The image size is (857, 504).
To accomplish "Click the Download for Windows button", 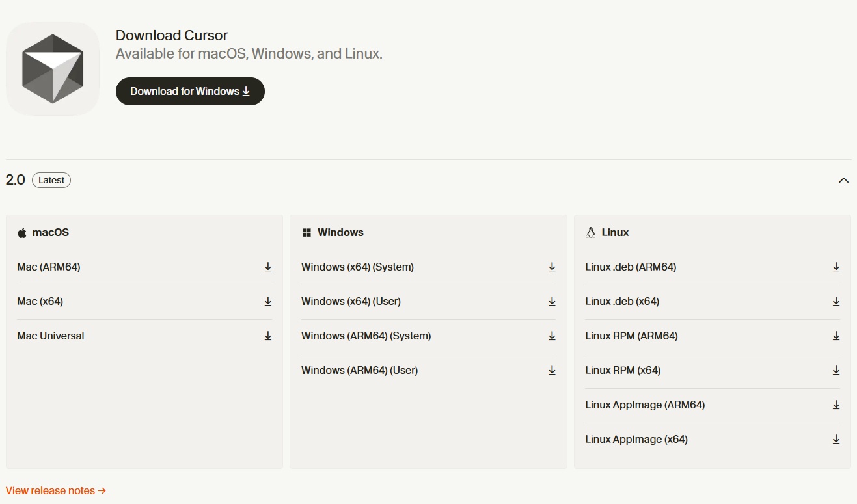I will click(190, 91).
